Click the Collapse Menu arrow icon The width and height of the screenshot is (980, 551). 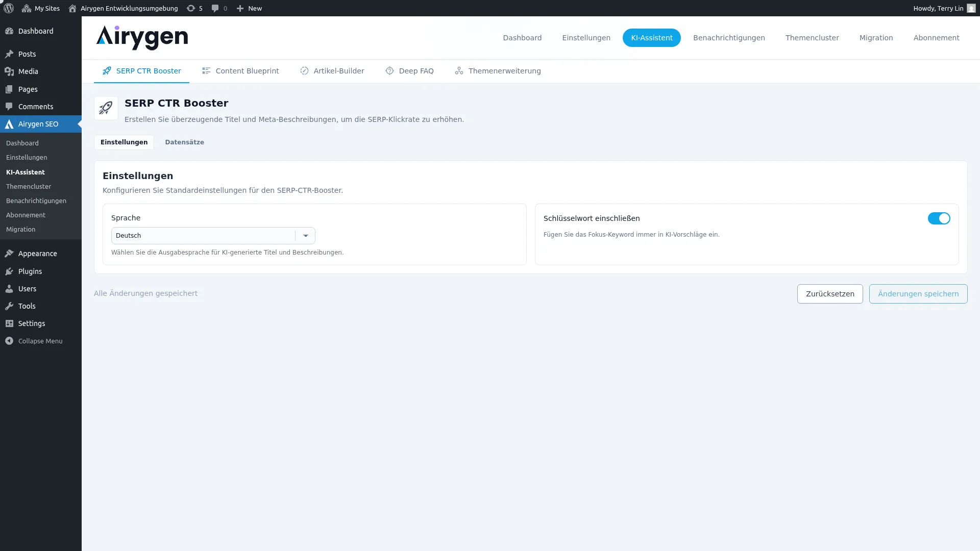[x=9, y=341]
